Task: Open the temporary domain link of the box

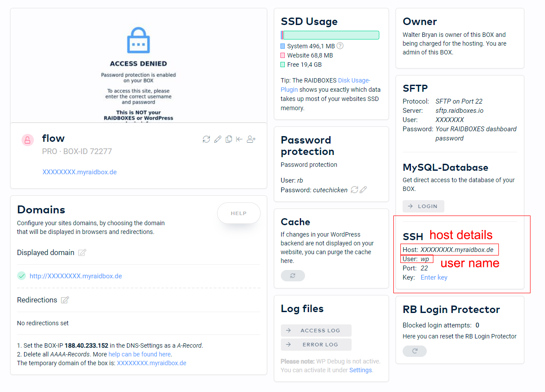Action: pyautogui.click(x=152, y=363)
